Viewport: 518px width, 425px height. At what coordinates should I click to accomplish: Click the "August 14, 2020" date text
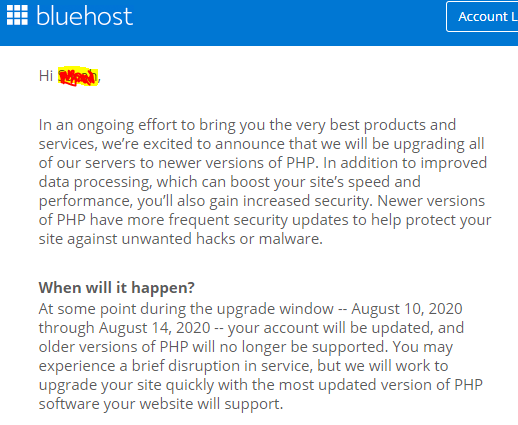pyautogui.click(x=155, y=328)
